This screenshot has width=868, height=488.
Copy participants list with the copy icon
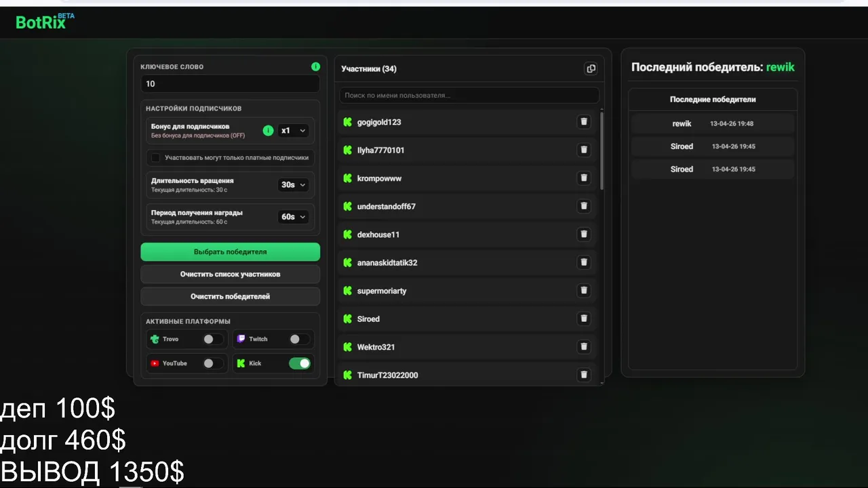[591, 68]
